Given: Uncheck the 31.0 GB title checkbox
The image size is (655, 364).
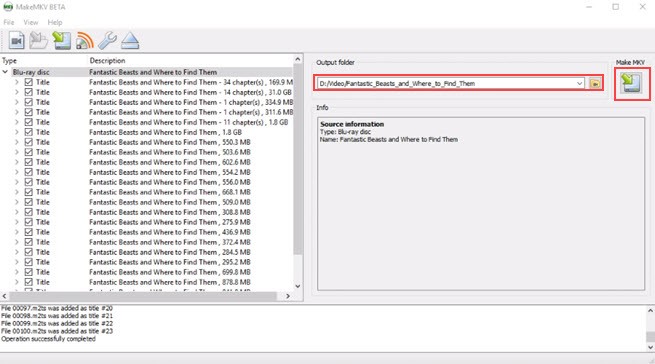Looking at the screenshot, I should (28, 92).
